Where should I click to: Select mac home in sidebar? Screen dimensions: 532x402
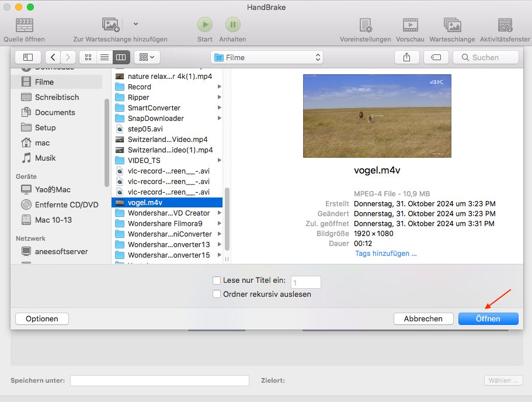coord(56,143)
